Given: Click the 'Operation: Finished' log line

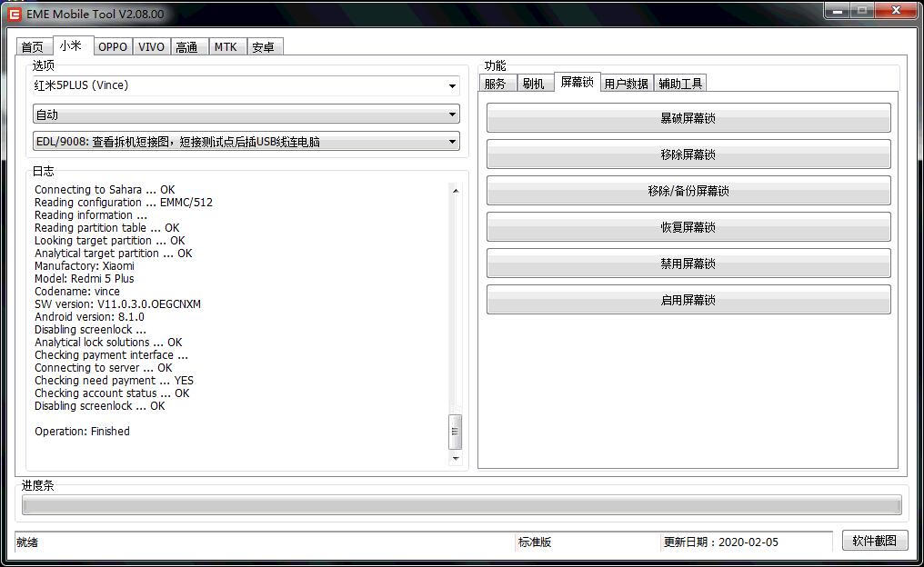Looking at the screenshot, I should 82,431.
